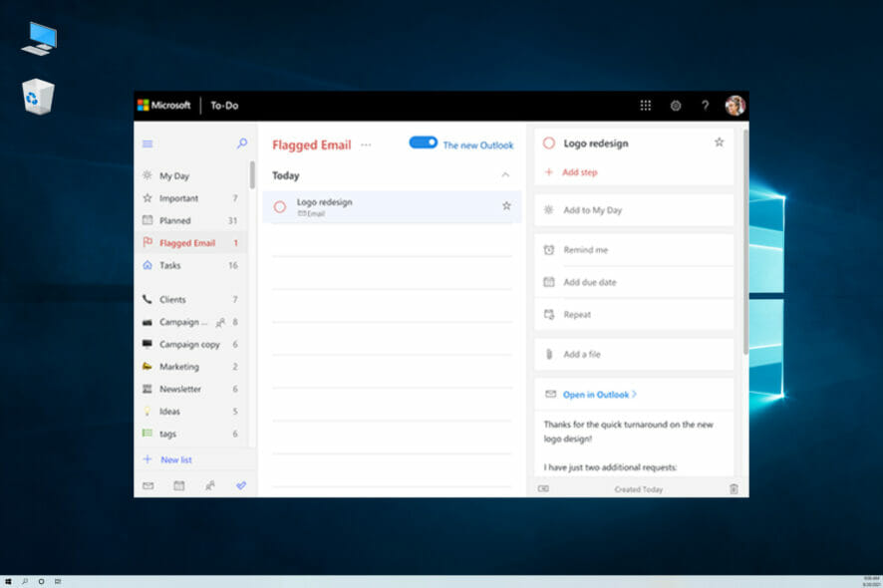Open the Important list
883x588 pixels.
190,198
